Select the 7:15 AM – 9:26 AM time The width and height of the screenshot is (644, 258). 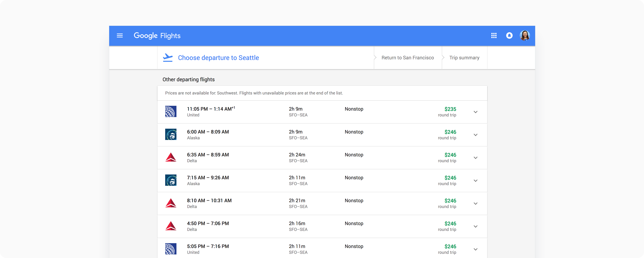tap(208, 178)
